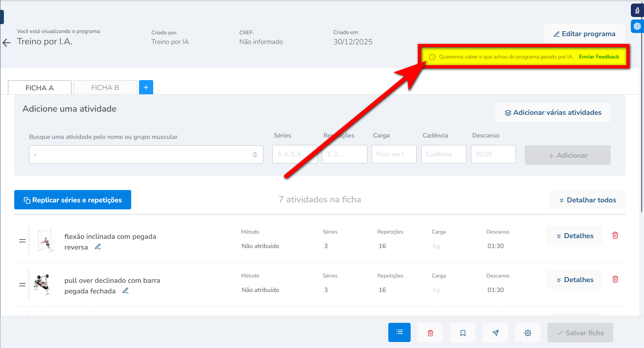Expand Detalhes for pull over declinado

click(x=574, y=280)
